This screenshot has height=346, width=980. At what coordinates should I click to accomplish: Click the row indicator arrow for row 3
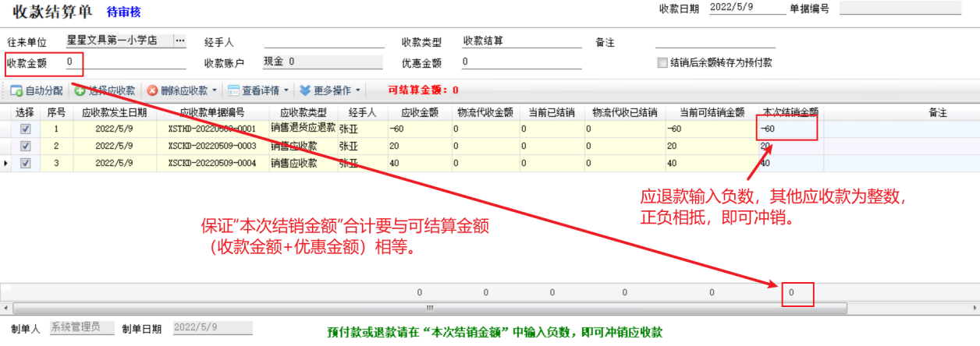[x=6, y=164]
